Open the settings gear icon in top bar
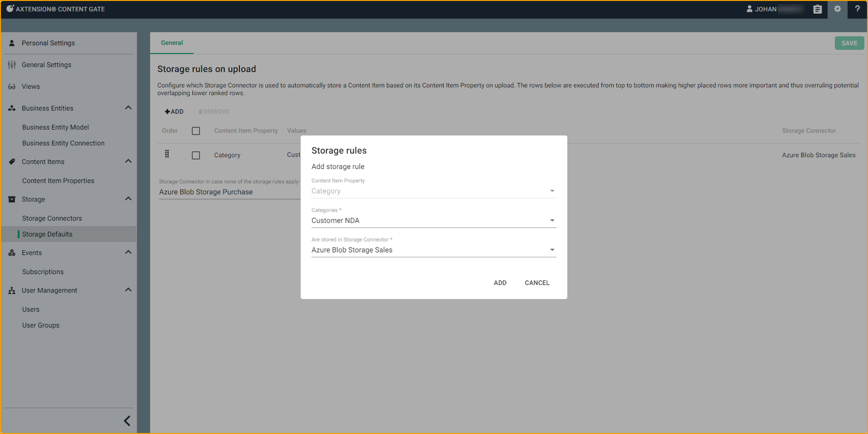 click(x=838, y=9)
